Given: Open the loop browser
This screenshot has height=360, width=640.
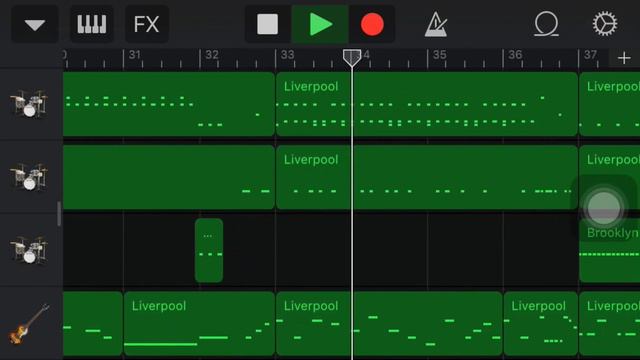Looking at the screenshot, I should tap(546, 24).
